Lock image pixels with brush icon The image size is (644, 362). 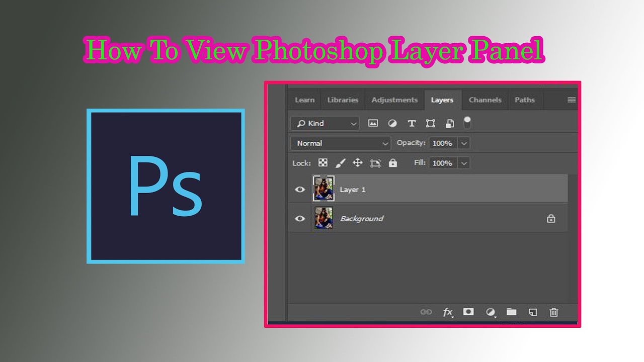click(x=341, y=163)
